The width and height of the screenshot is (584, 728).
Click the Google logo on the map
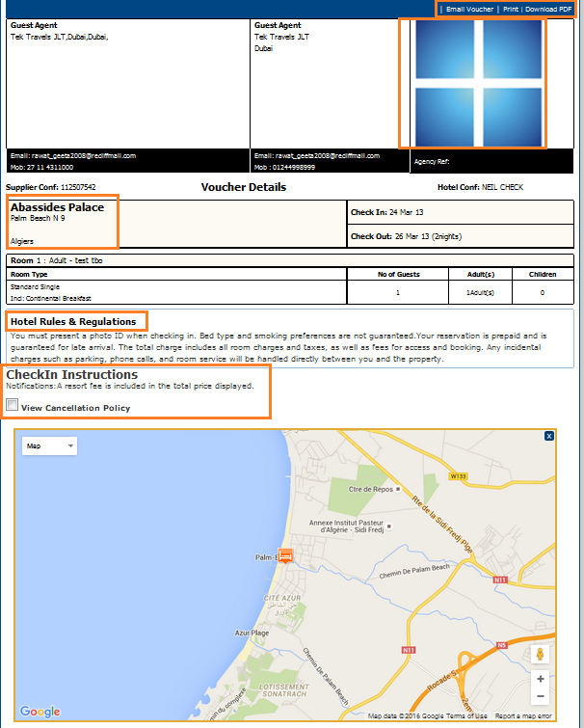[40, 712]
